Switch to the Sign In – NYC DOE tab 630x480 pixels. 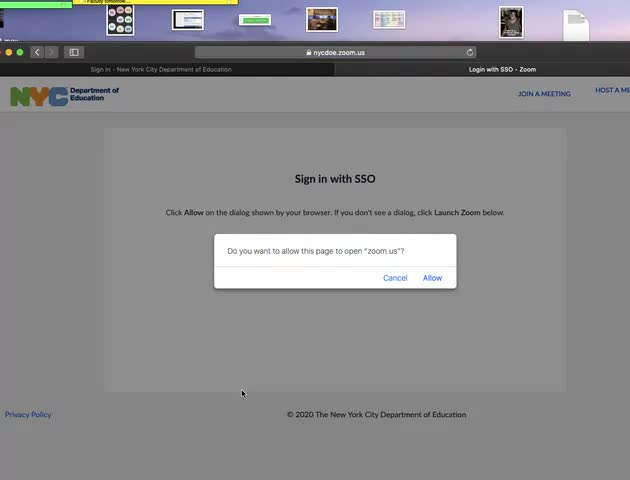[161, 70]
